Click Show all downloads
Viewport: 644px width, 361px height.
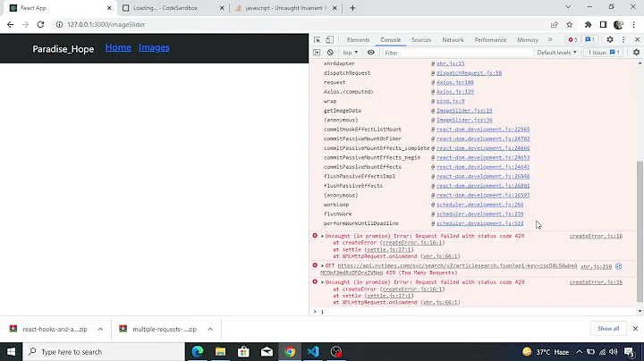tap(608, 329)
